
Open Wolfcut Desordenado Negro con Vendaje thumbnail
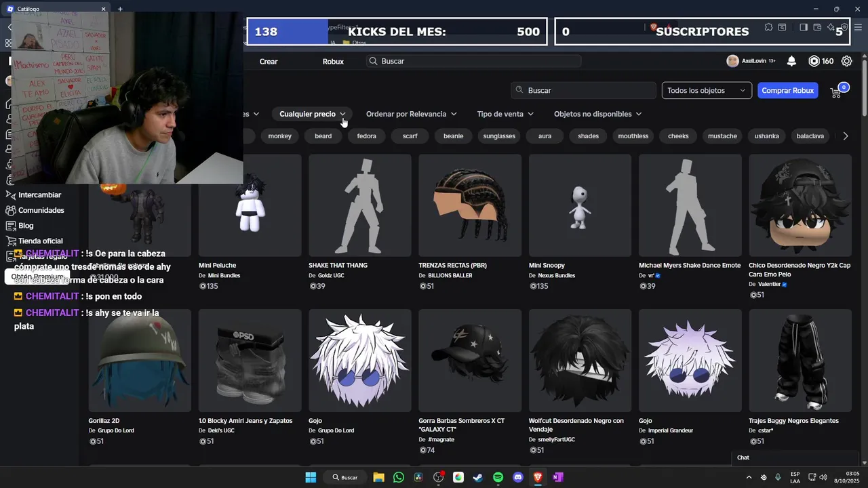tap(580, 361)
